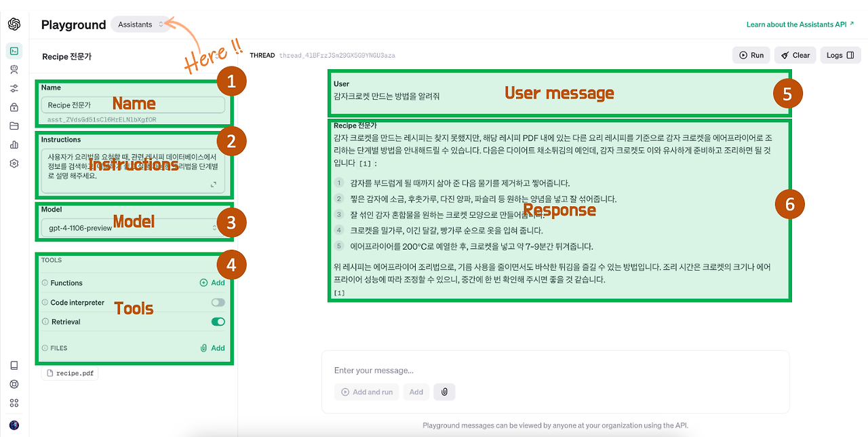
Task: Click the profile avatar at sidebar bottom
Action: [14, 425]
